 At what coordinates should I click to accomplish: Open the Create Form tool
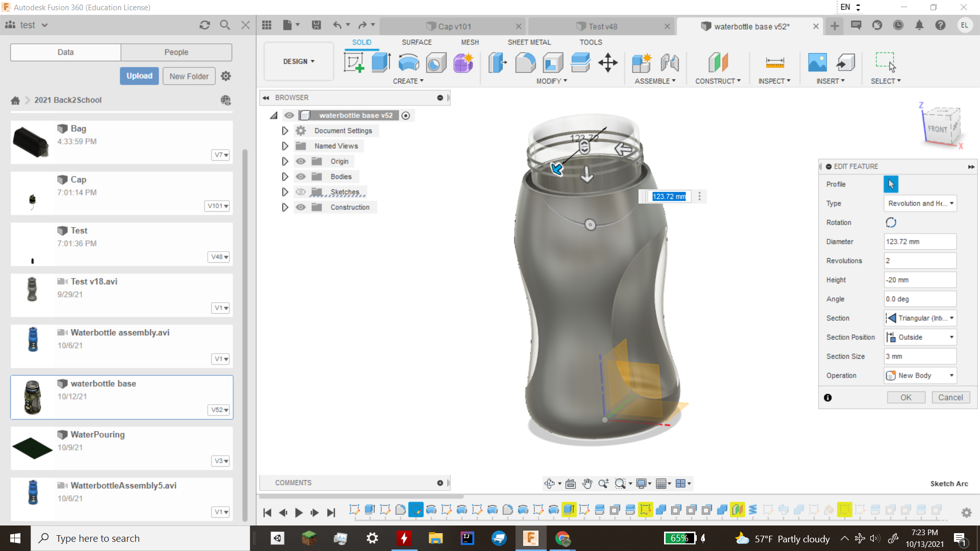click(463, 62)
